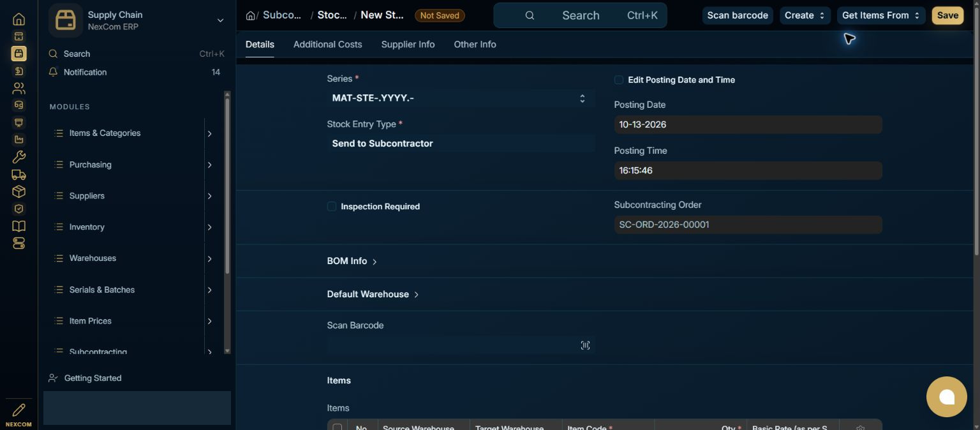Click the sidebar scrollbar down arrow
The height and width of the screenshot is (430, 980).
(x=227, y=351)
